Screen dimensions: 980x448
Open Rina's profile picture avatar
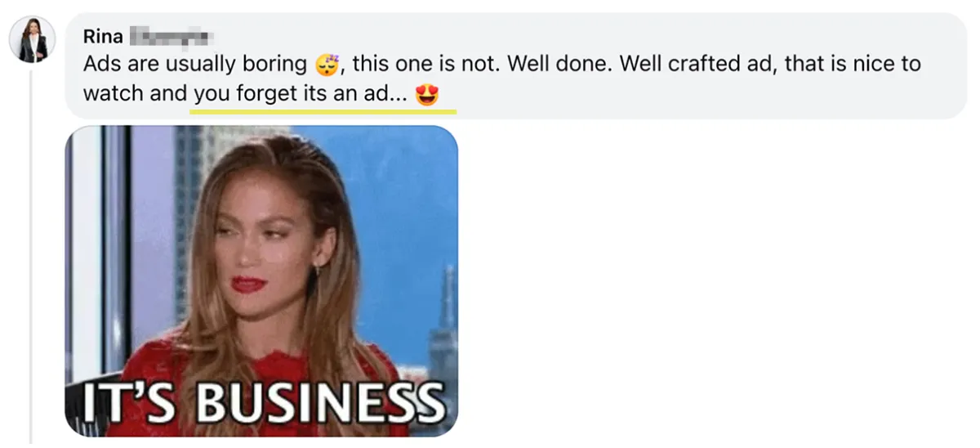(x=33, y=39)
